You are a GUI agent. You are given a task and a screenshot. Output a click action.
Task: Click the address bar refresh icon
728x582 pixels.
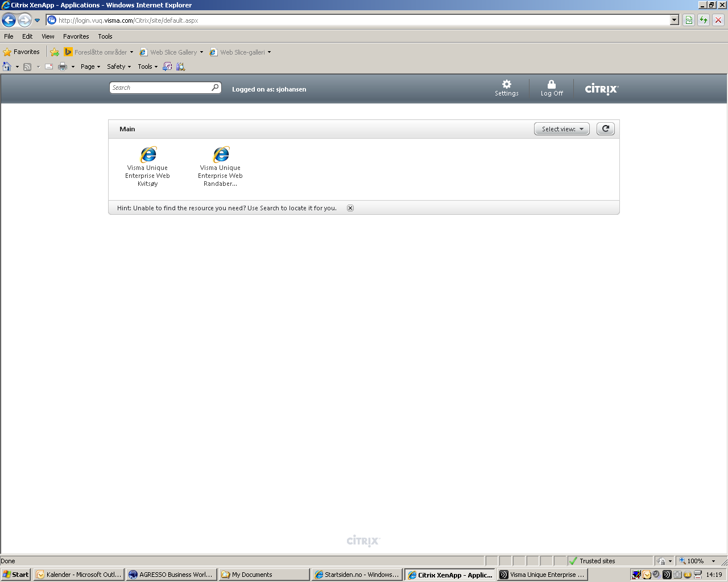tap(704, 20)
